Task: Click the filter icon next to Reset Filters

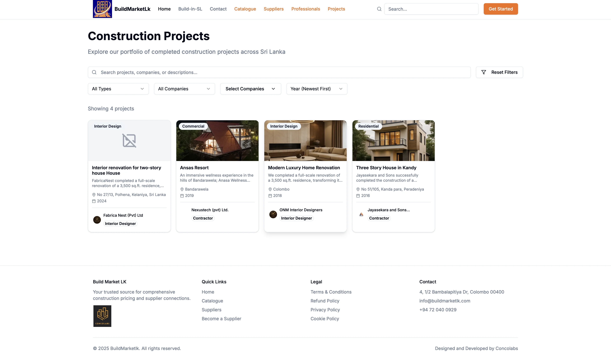Action: 484,72
